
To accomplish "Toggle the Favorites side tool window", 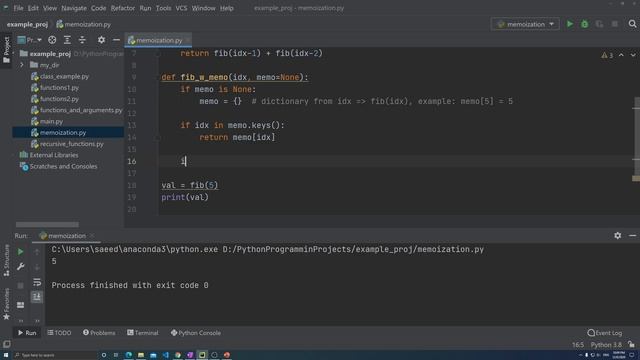I will [x=6, y=304].
